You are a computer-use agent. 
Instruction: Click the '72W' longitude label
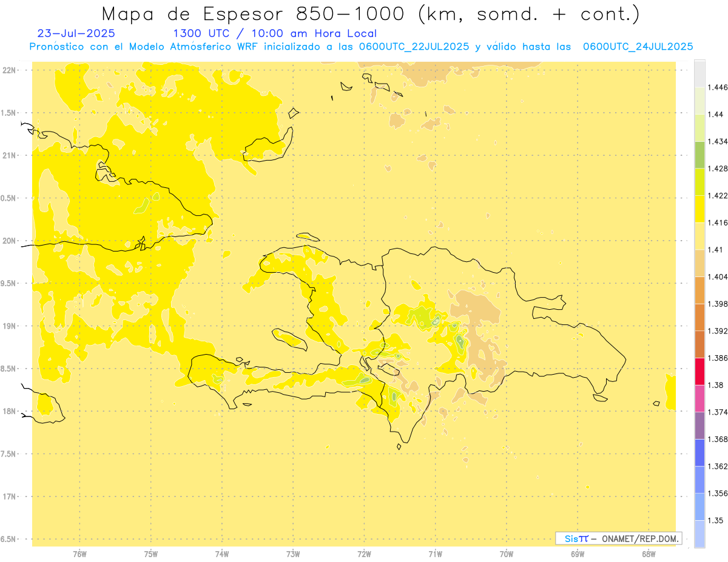(364, 554)
